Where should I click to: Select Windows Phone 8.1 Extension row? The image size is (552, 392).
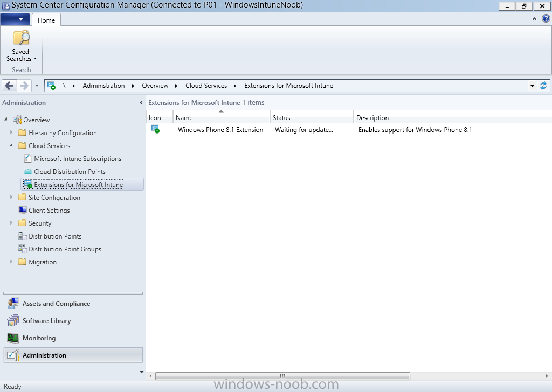tap(349, 130)
